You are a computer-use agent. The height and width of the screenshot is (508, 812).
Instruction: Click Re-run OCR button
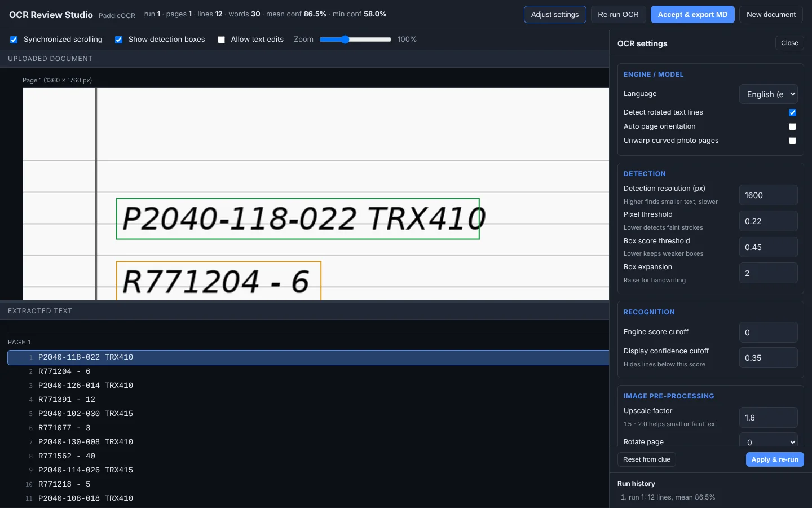(618, 15)
